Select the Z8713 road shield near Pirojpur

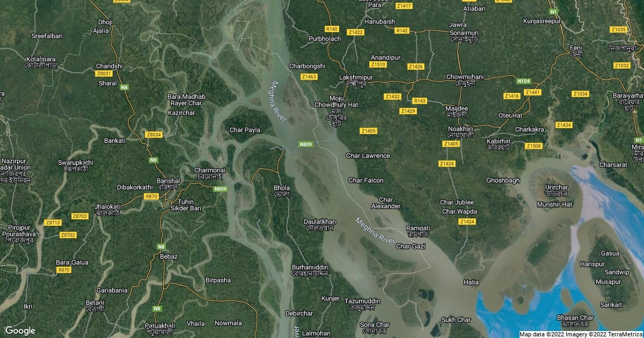point(54,222)
